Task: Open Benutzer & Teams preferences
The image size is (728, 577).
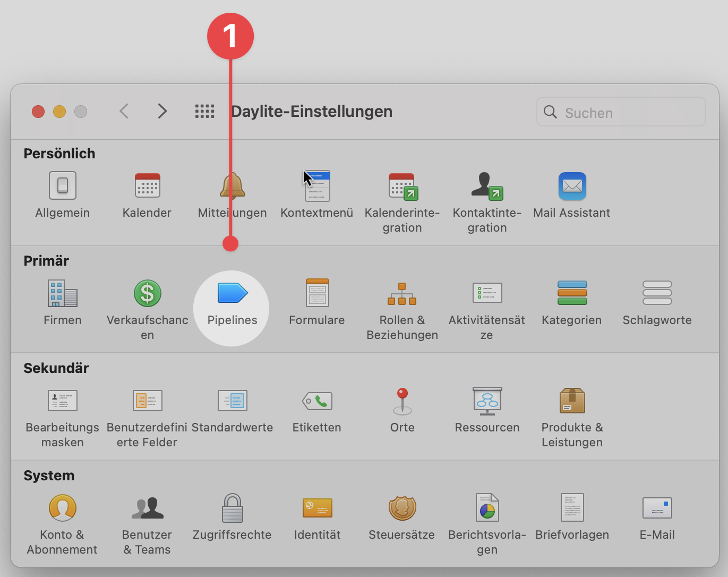Action: pyautogui.click(x=147, y=508)
